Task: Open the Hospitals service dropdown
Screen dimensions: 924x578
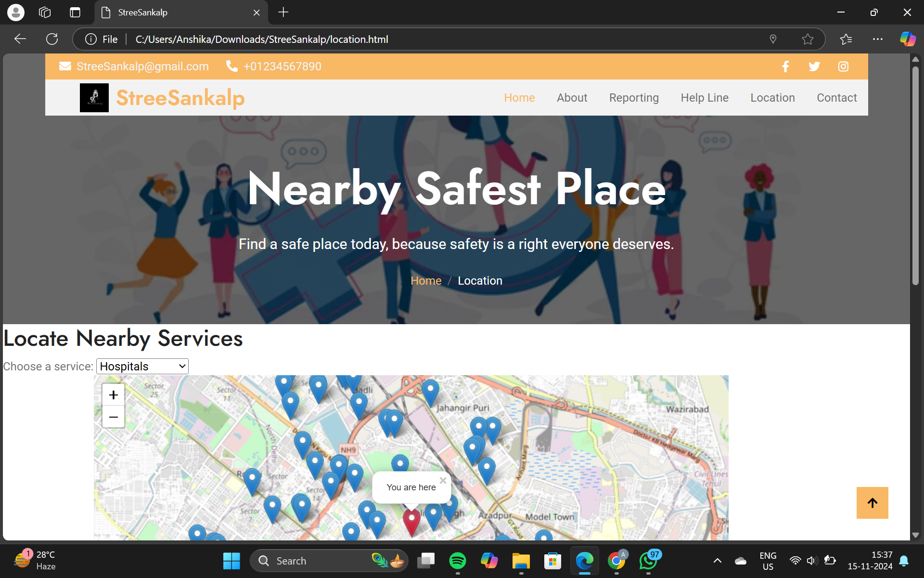Action: [142, 367]
